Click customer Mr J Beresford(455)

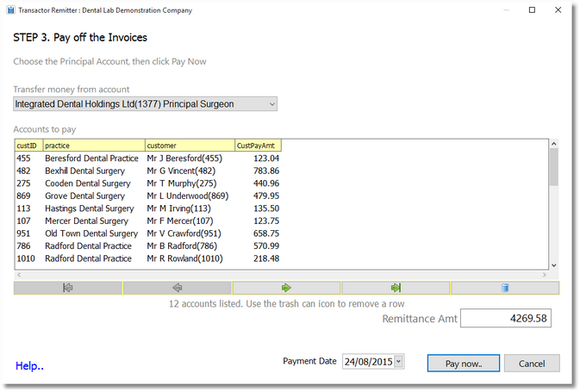click(184, 159)
